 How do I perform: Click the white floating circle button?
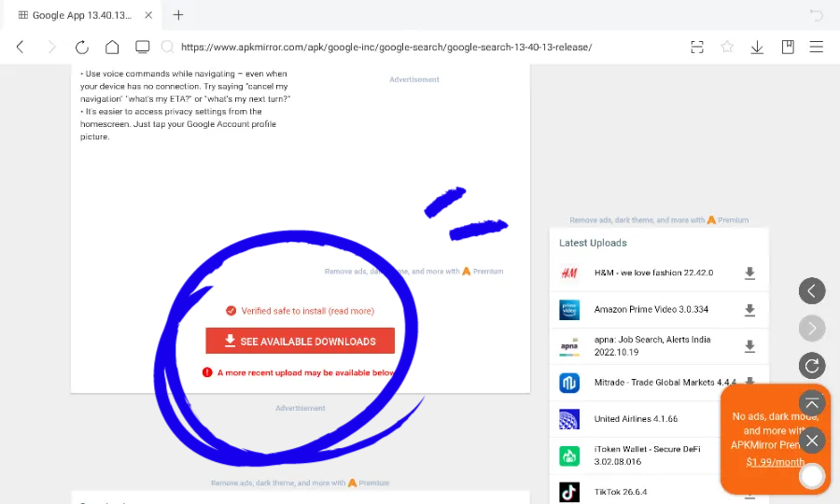pyautogui.click(x=812, y=476)
